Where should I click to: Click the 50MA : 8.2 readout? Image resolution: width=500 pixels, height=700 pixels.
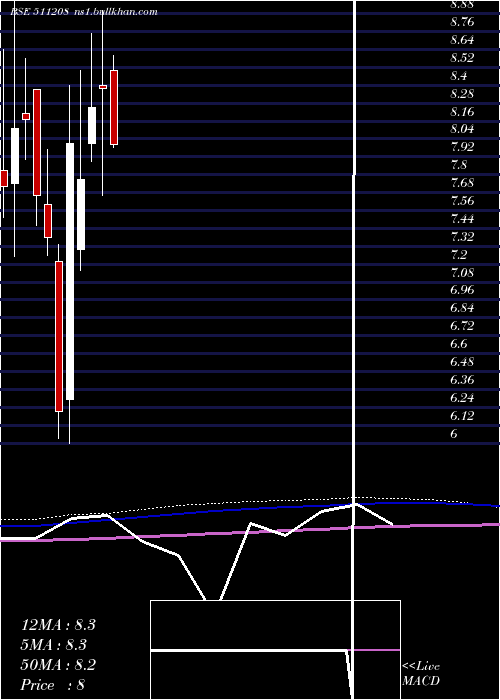point(58,665)
